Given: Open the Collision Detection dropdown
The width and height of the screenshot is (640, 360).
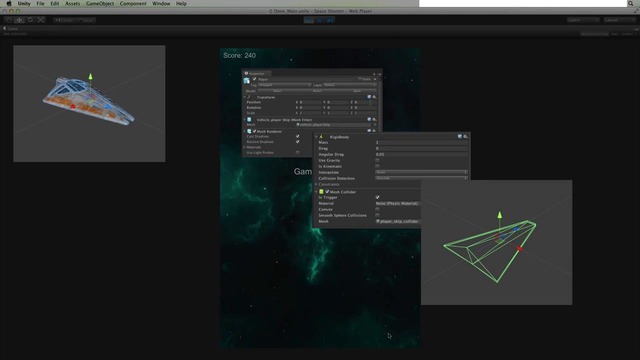Looking at the screenshot, I should 421,178.
